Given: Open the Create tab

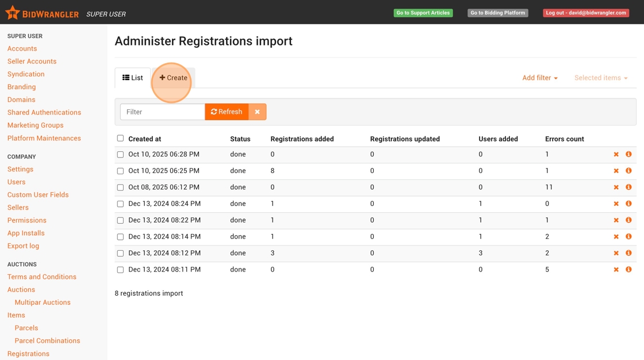Looking at the screenshot, I should coord(174,78).
